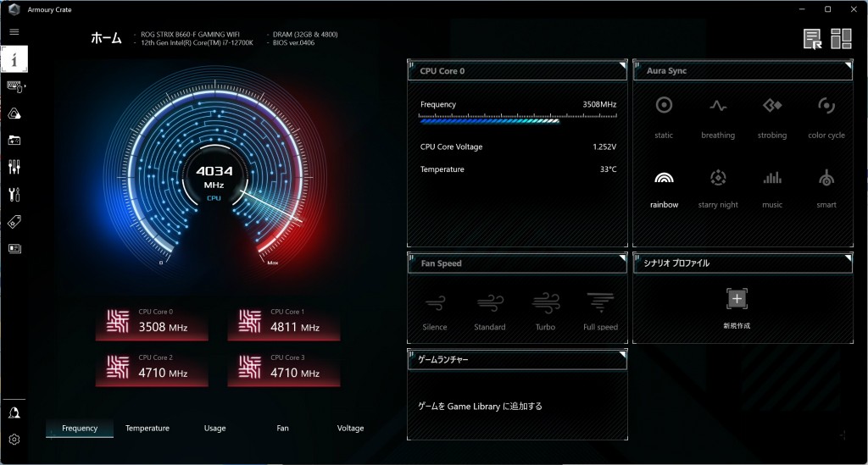
Task: Open the Tools wrench sidebar icon
Action: [14, 195]
